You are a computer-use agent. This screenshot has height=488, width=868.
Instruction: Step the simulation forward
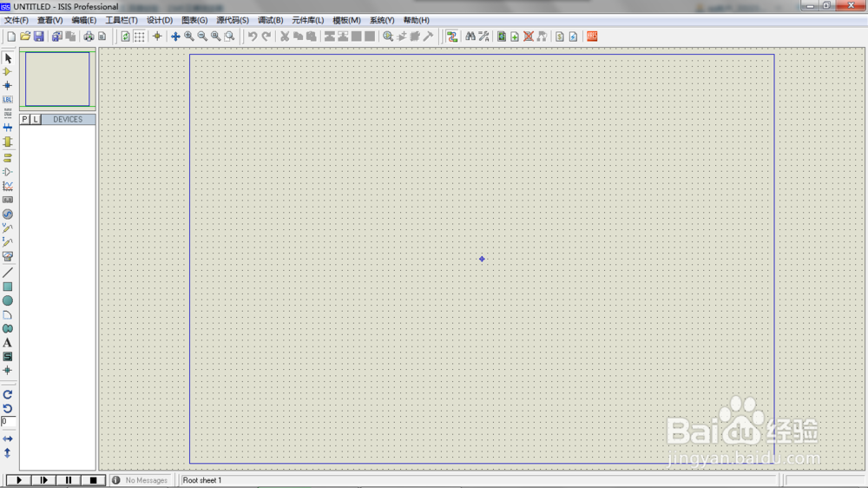tap(43, 480)
